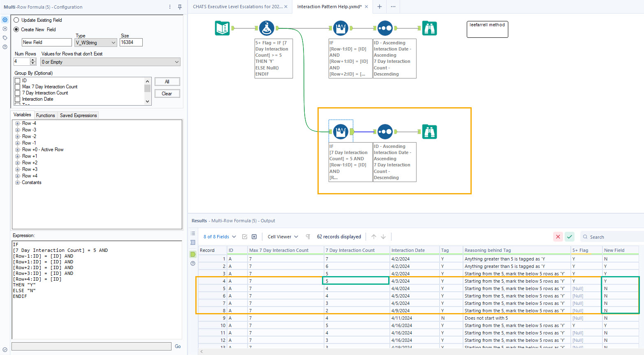
Task: Select the Update Existing Field radio button
Action: pyautogui.click(x=16, y=20)
